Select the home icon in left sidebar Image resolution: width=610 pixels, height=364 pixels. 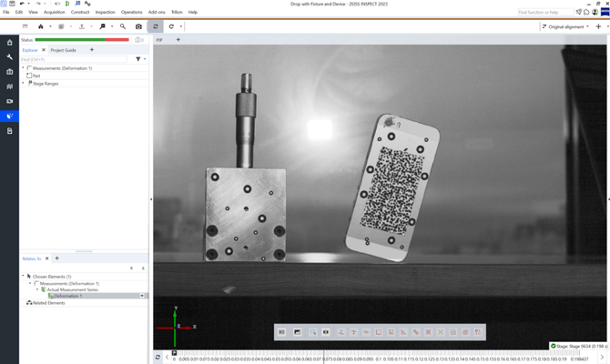pos(9,43)
